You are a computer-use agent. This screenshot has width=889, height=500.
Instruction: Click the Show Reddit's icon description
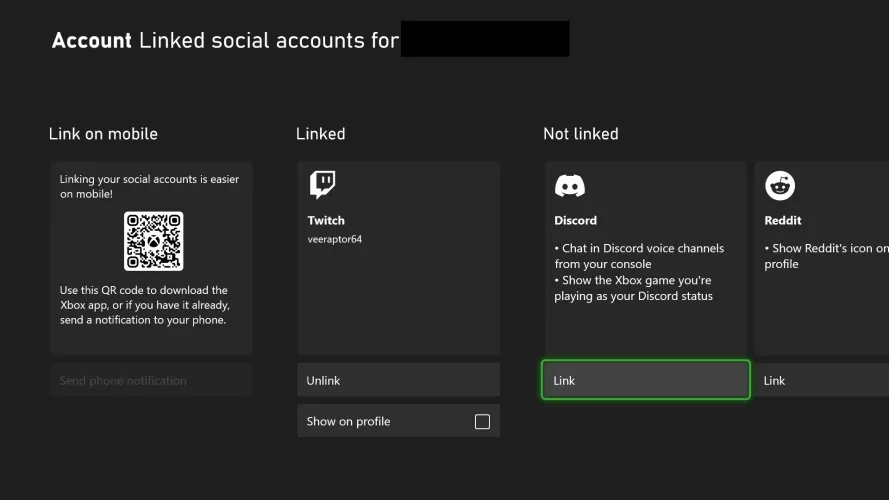click(825, 256)
